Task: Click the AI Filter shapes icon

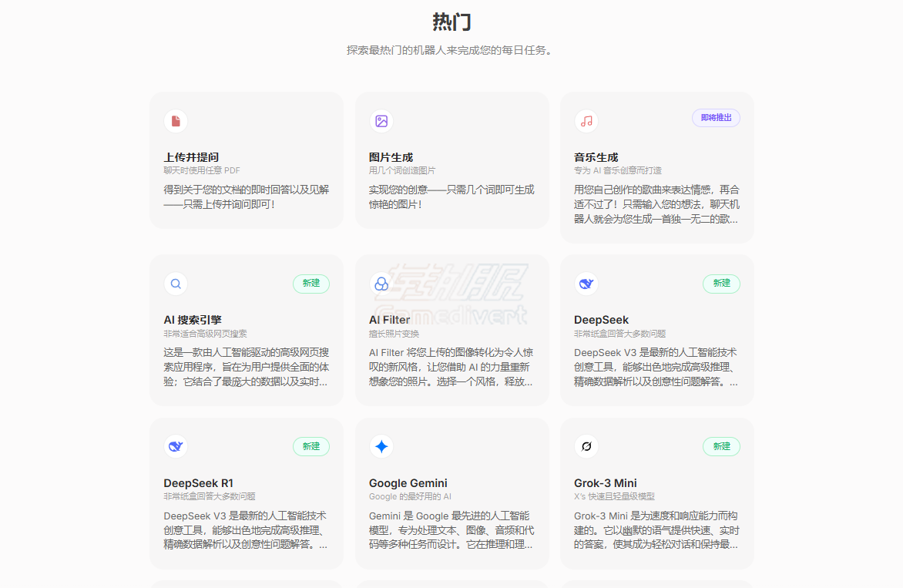Action: 381,284
